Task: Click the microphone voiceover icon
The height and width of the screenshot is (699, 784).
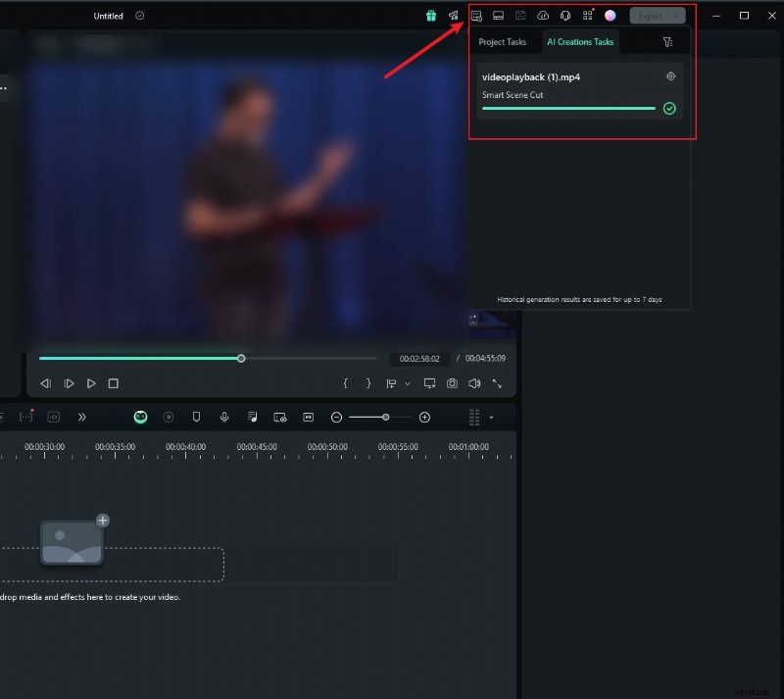Action: coord(224,417)
